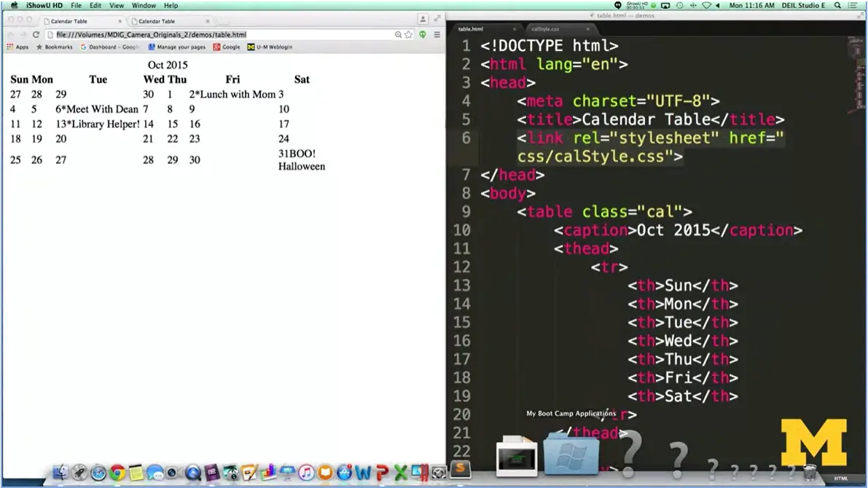Click the address bar showing table.html
This screenshot has width=868, height=488.
(219, 34)
